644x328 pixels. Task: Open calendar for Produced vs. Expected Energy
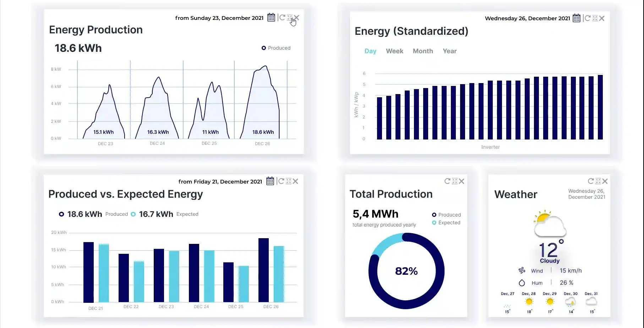(x=270, y=181)
